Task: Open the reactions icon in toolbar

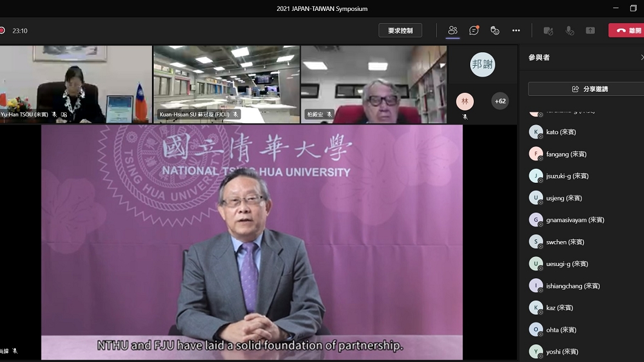Action: pyautogui.click(x=495, y=30)
